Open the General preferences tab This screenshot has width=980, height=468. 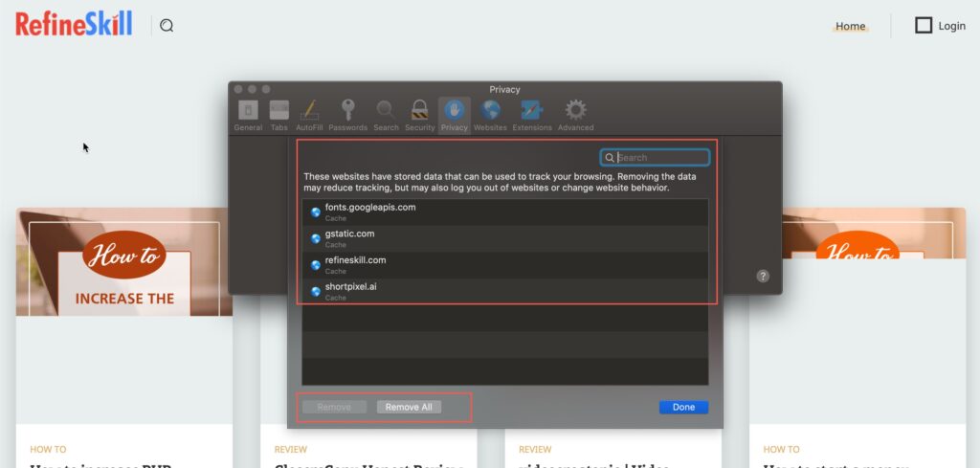[248, 116]
